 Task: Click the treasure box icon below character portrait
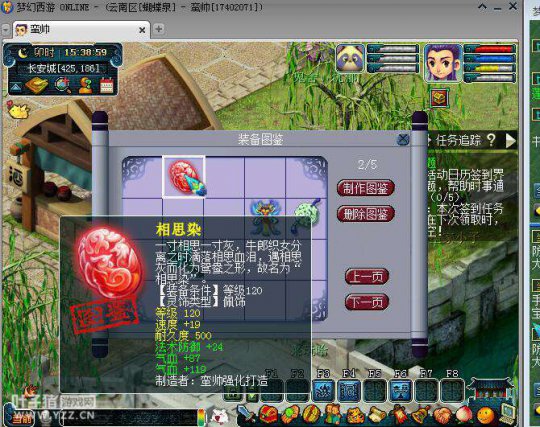click(x=439, y=98)
